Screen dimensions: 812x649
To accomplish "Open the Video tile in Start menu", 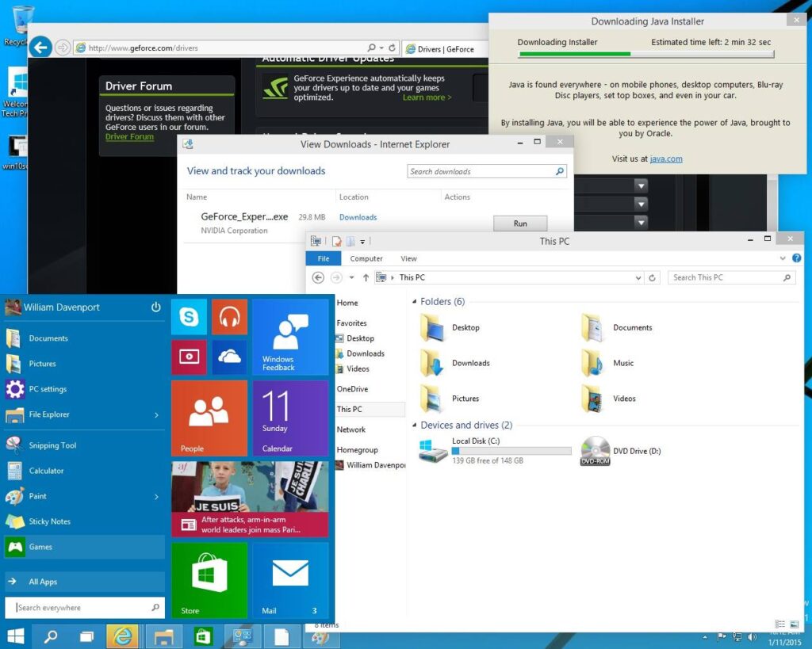I will (189, 357).
